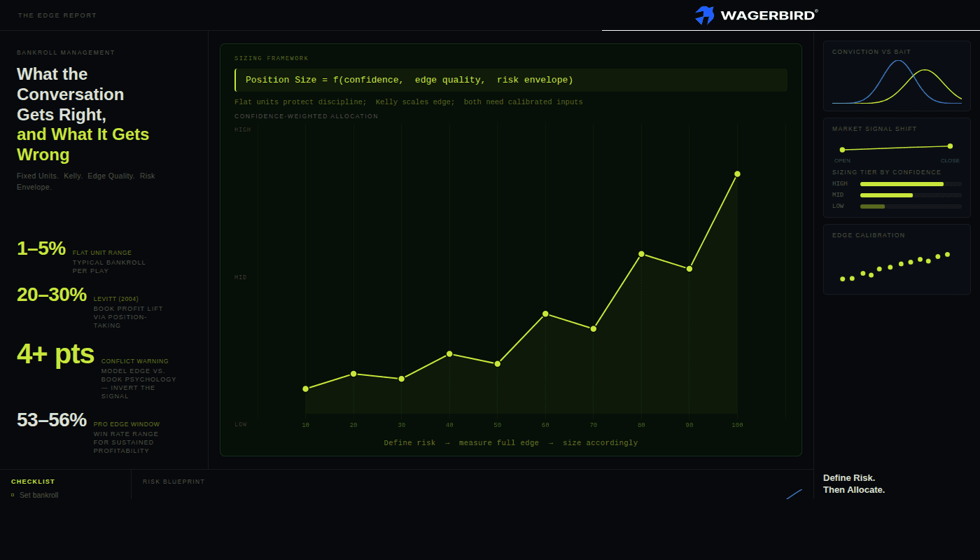Viewport: 980px width, 560px height.
Task: Click the 1–5% flat unit range stat
Action: coord(41,248)
